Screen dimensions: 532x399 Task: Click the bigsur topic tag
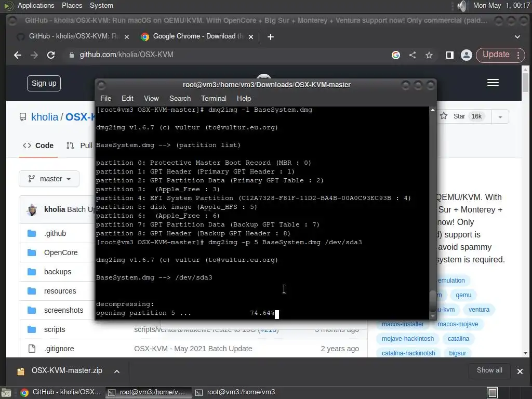457,353
